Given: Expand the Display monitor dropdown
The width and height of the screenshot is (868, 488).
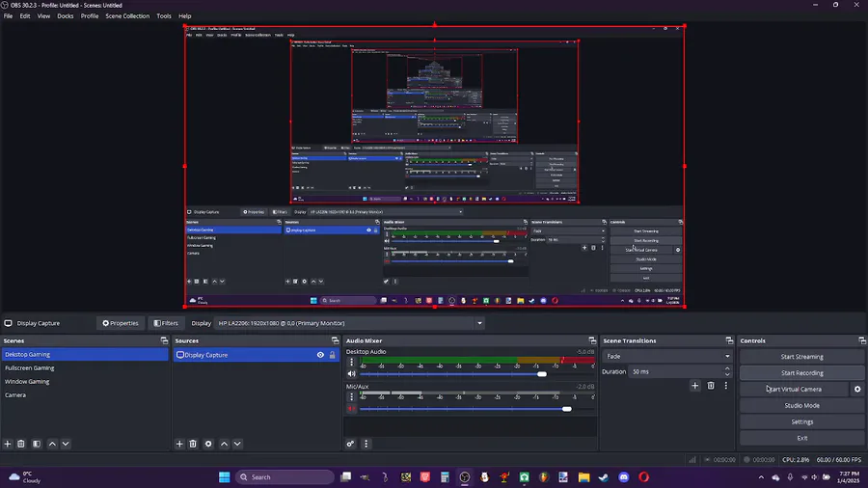Looking at the screenshot, I should [x=479, y=323].
